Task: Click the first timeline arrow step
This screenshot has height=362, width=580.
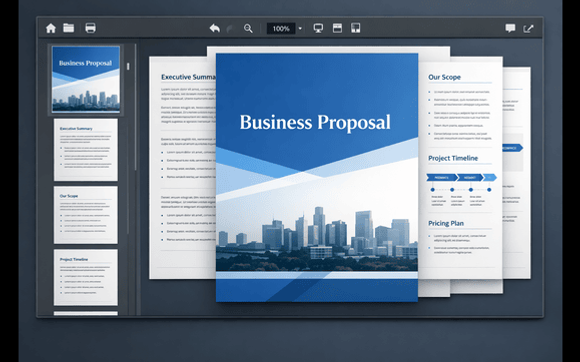Action: pyautogui.click(x=442, y=177)
